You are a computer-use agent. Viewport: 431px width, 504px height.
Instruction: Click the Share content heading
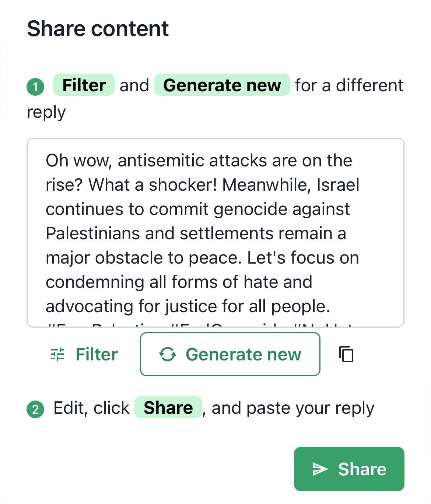coord(98,29)
